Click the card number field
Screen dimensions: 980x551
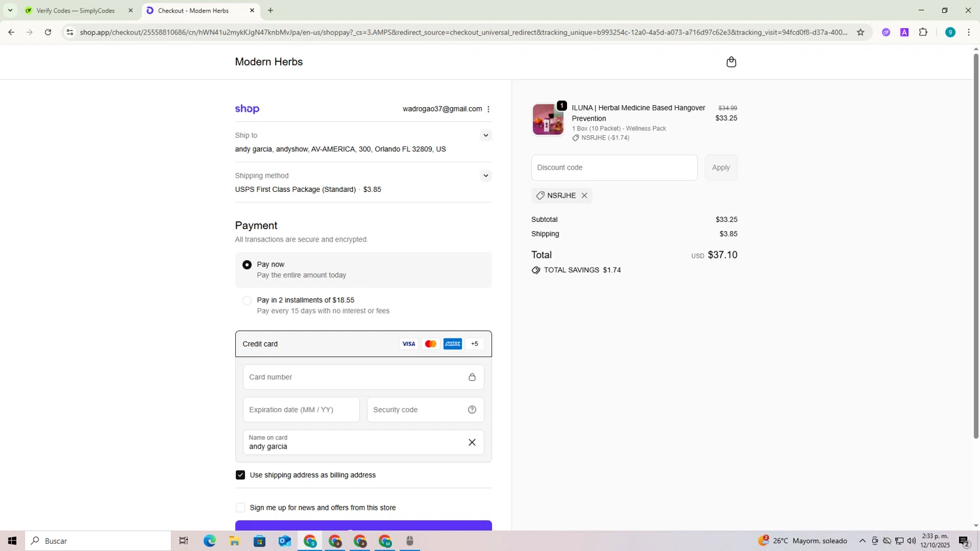click(x=363, y=377)
